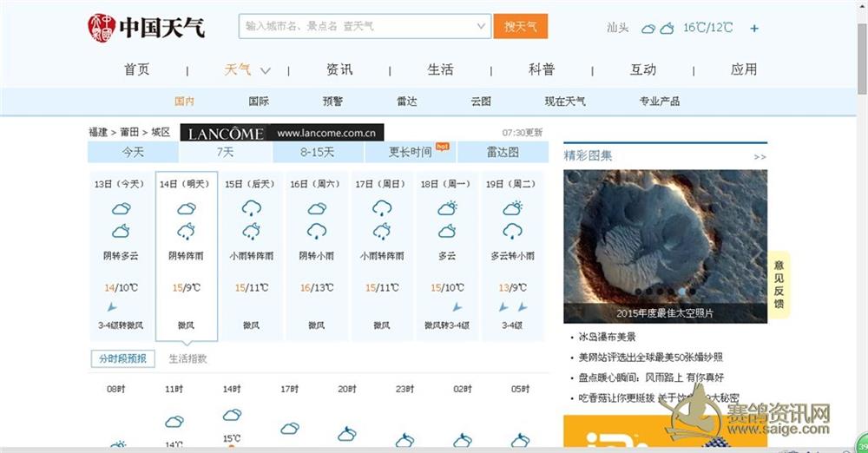
Task: Click the rain icon for 15日 (后天)
Action: click(252, 208)
